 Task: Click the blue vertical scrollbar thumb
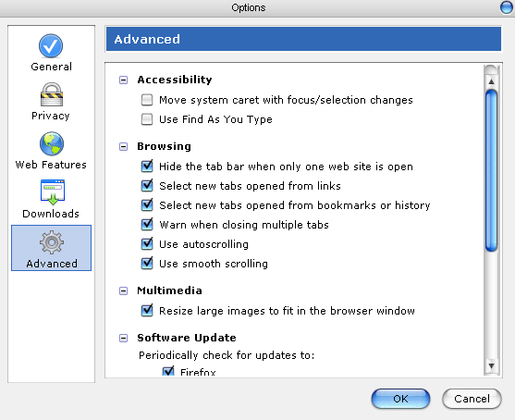(x=491, y=170)
